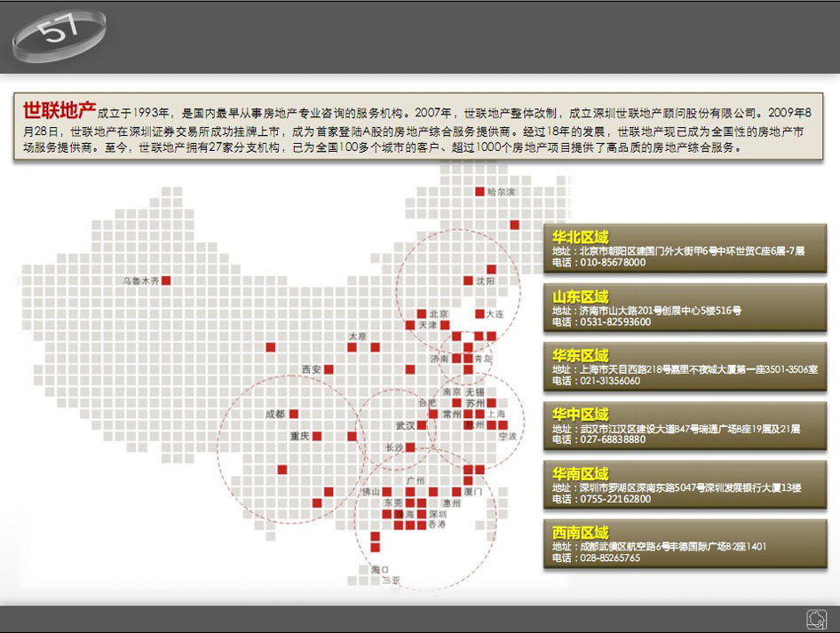Click the 武汉 city label
Viewport: 840px width, 633px height.
[406, 426]
